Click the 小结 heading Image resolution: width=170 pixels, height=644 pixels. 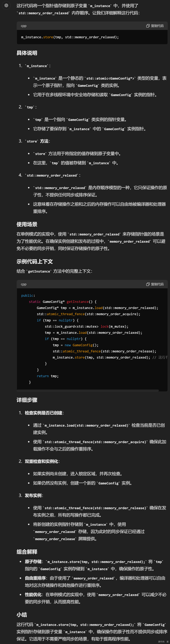22,615
